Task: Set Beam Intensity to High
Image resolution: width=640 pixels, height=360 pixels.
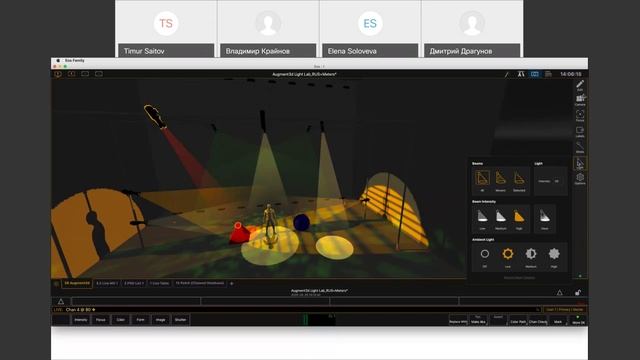Action: [519, 219]
